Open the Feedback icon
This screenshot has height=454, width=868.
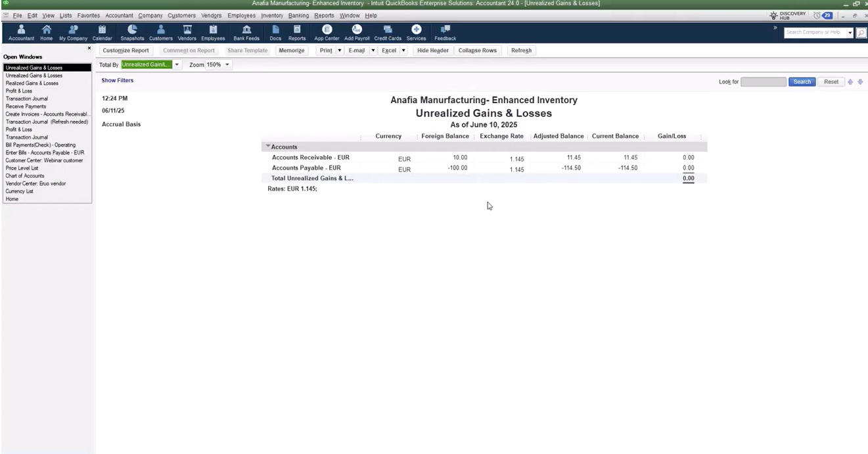click(x=445, y=32)
